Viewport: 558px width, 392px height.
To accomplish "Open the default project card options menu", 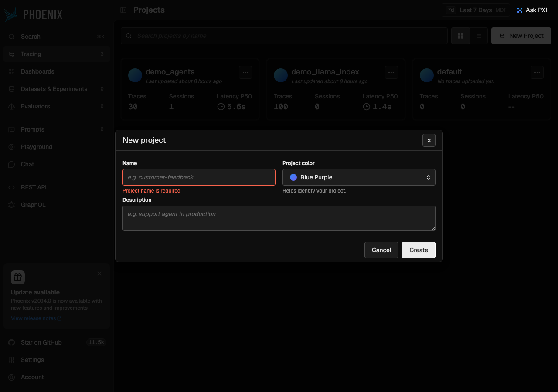I will (x=537, y=72).
